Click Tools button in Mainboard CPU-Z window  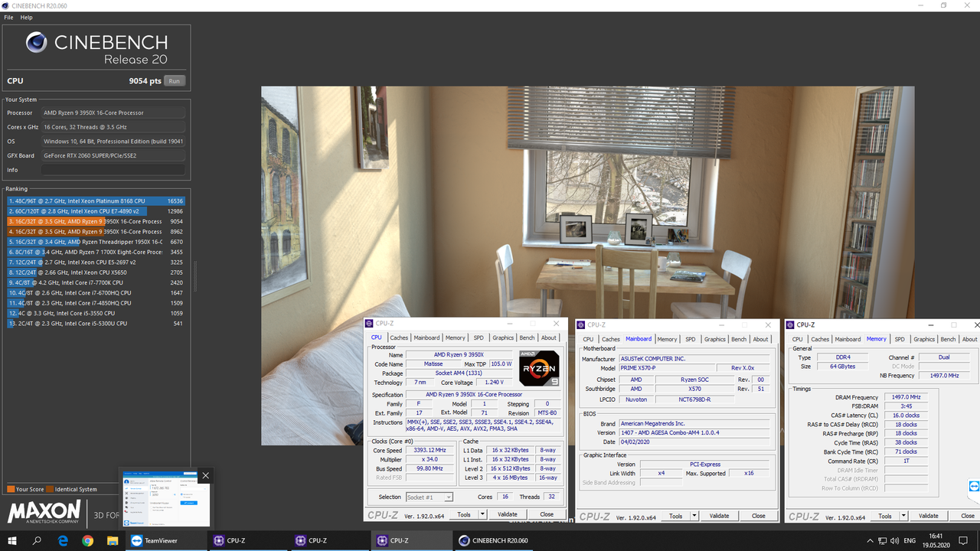pos(675,516)
